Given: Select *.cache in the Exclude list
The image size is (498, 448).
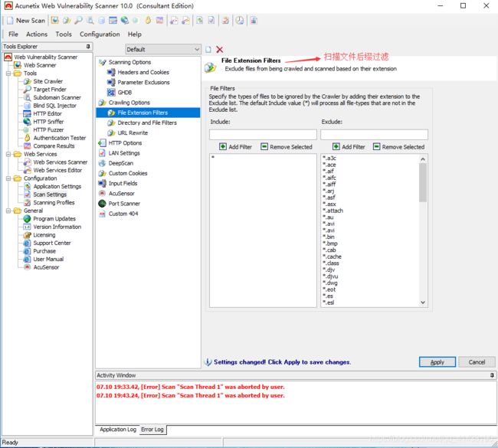Looking at the screenshot, I should [x=333, y=257].
